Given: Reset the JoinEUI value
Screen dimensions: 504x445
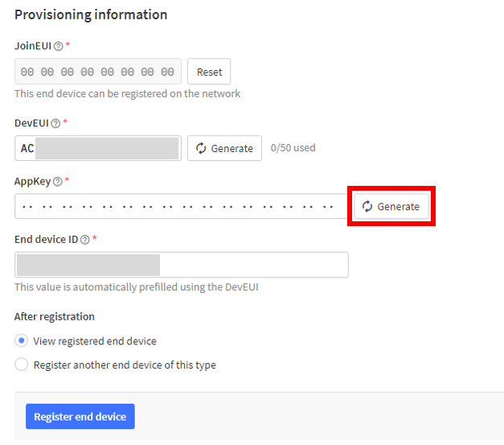Looking at the screenshot, I should point(209,72).
